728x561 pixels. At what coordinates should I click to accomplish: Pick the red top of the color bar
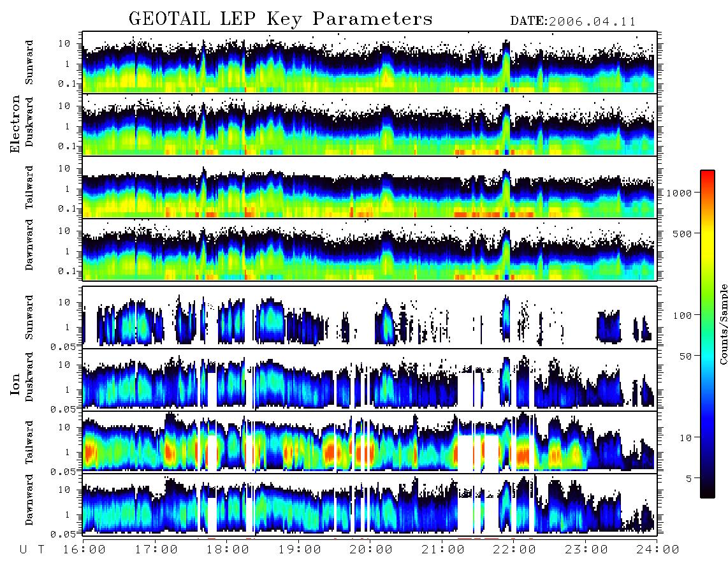tap(708, 175)
